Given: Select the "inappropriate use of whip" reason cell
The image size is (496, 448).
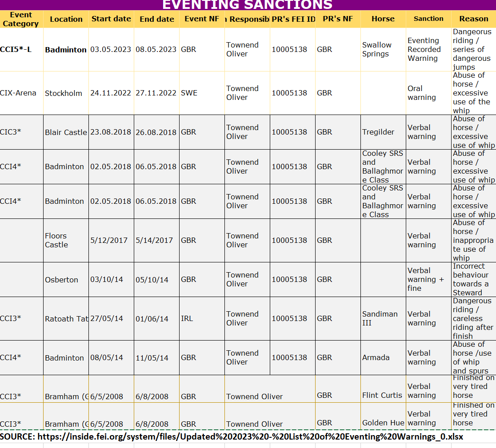Looking at the screenshot, I should click(x=473, y=241).
